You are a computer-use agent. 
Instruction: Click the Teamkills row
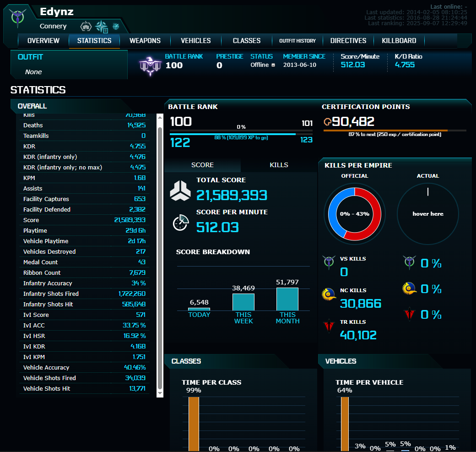(84, 136)
